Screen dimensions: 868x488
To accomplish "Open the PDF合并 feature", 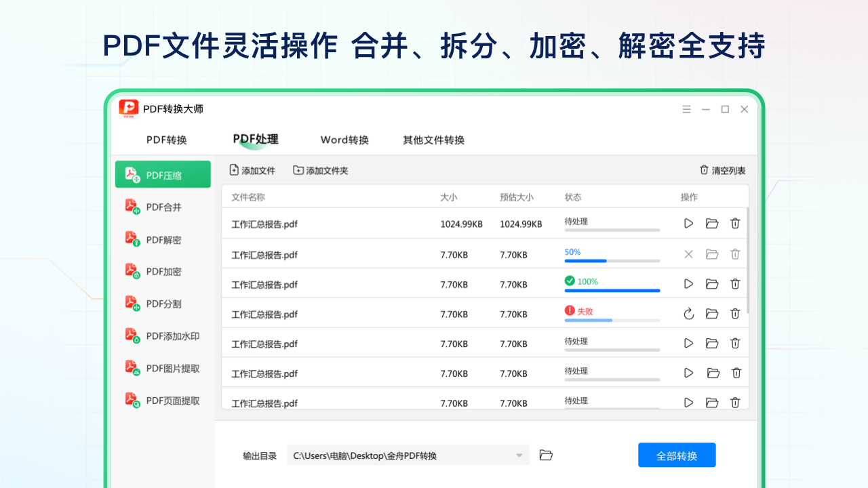I will pos(163,206).
